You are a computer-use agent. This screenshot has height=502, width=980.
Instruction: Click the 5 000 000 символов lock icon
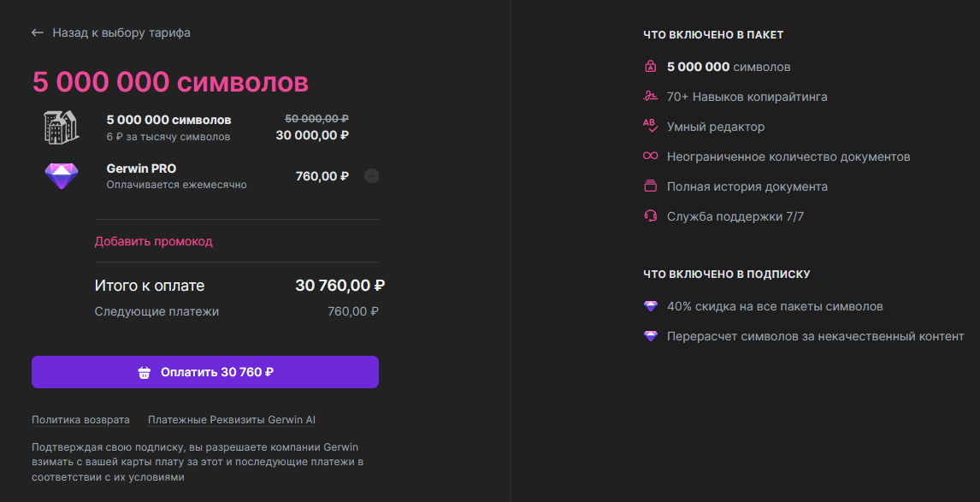[651, 66]
